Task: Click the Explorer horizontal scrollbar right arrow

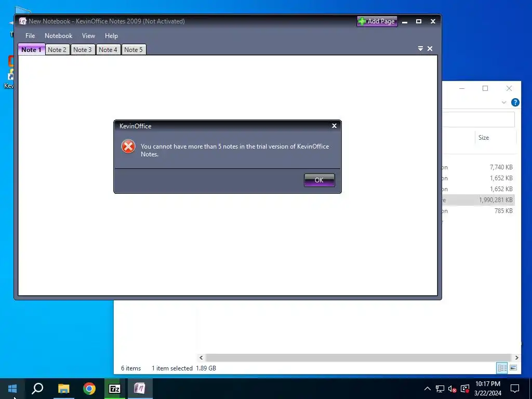Action: [x=517, y=357]
